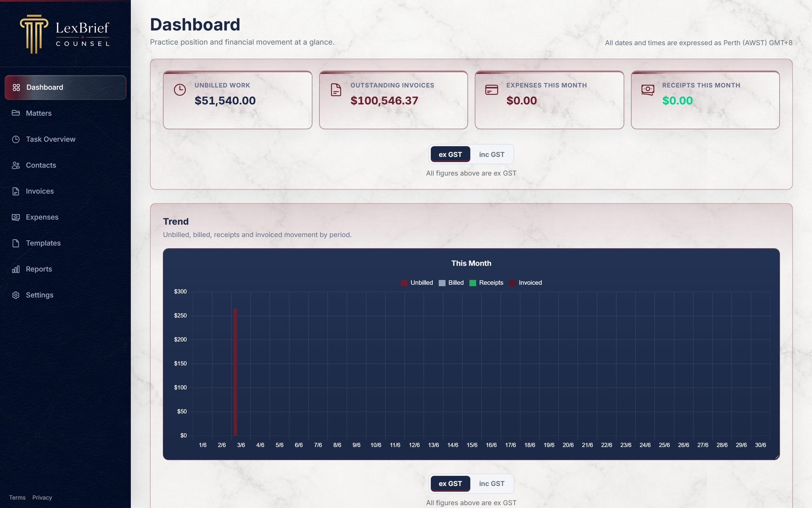Viewport: 812px width, 508px height.
Task: Click the document icon on the Outstanding Invoices card
Action: pyautogui.click(x=336, y=90)
